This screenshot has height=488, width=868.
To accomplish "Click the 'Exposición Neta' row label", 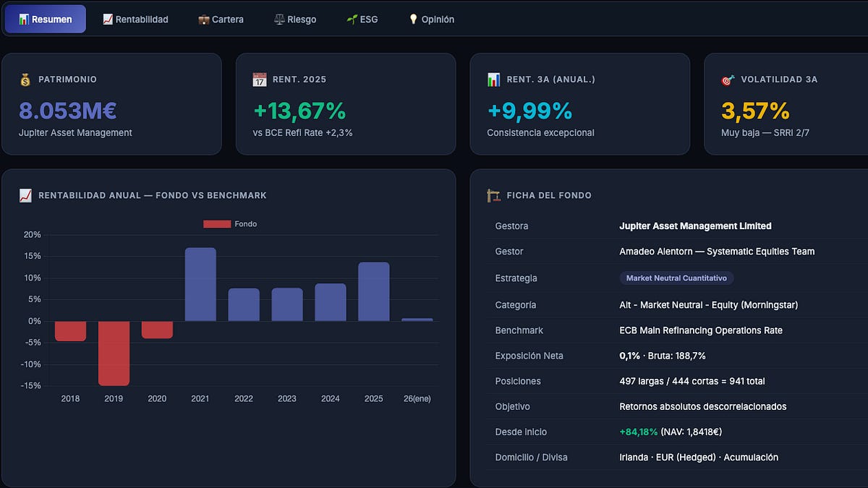I will tap(529, 356).
